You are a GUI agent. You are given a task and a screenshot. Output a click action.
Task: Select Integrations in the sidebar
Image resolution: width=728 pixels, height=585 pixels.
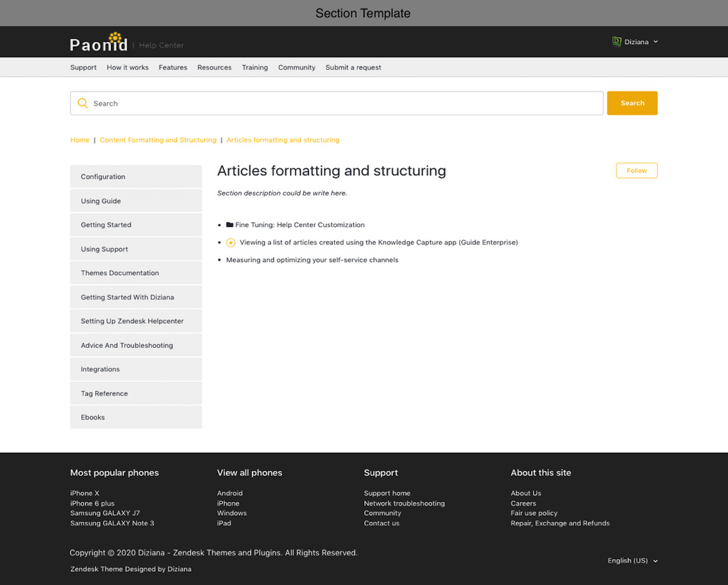click(x=136, y=369)
